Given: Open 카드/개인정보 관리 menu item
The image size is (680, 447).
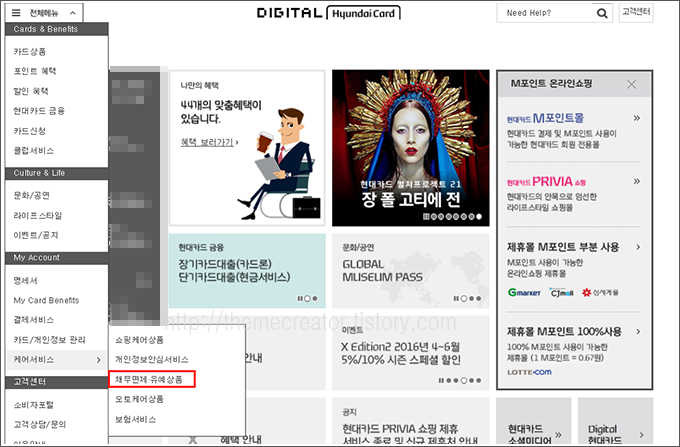Looking at the screenshot, I should click(49, 340).
